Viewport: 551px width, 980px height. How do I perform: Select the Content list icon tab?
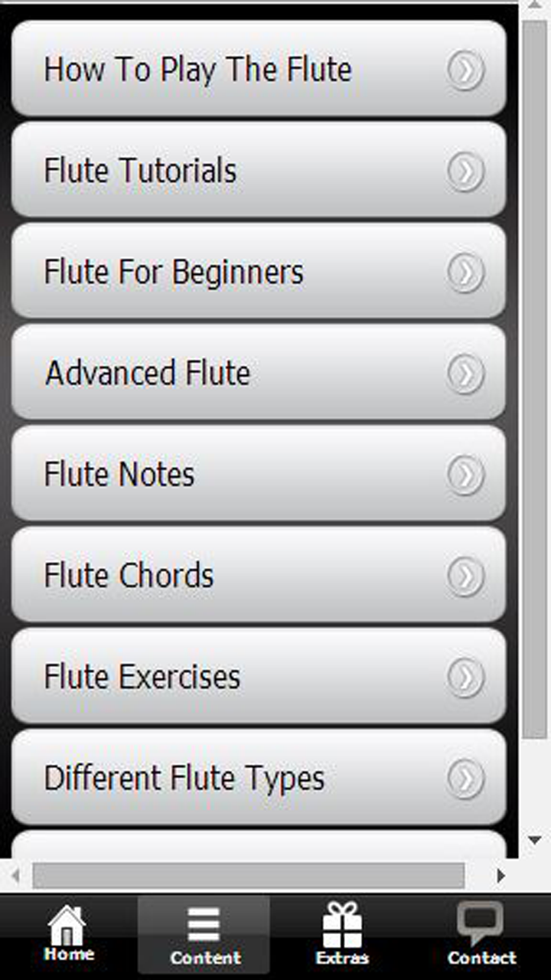(x=204, y=926)
